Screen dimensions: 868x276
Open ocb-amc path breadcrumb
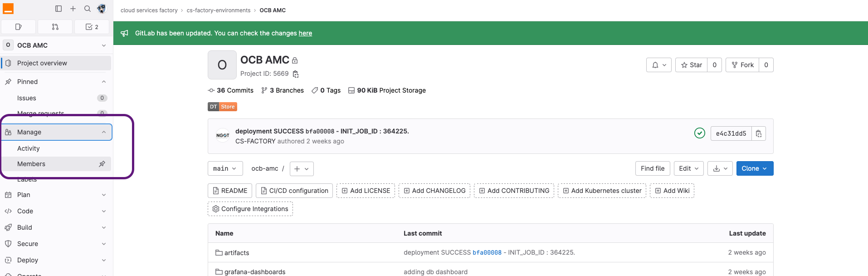[265, 168]
